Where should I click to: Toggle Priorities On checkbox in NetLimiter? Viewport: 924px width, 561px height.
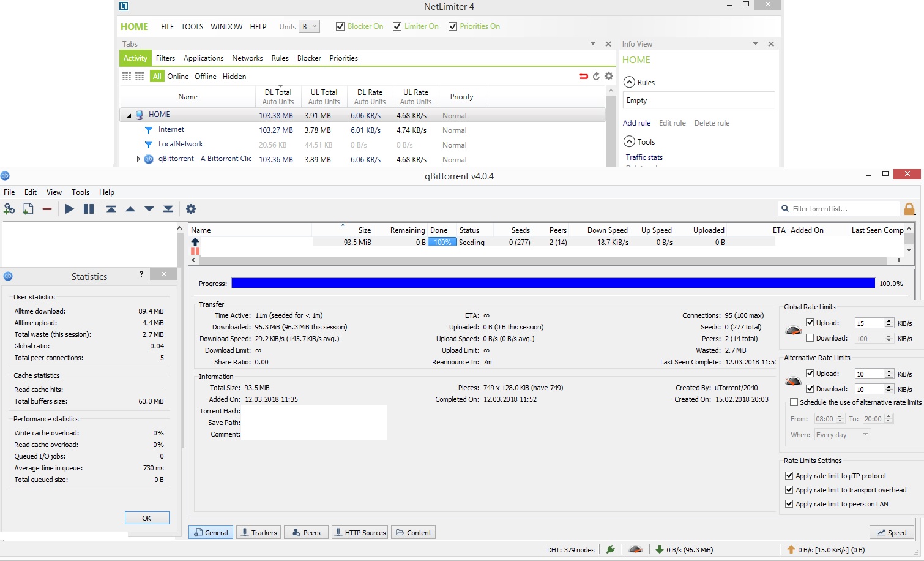click(x=453, y=26)
